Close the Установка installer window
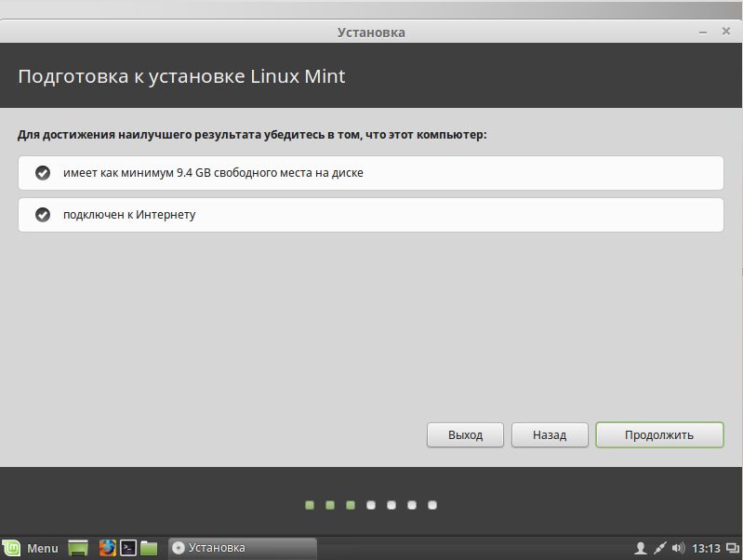This screenshot has height=560, width=743. click(726, 32)
